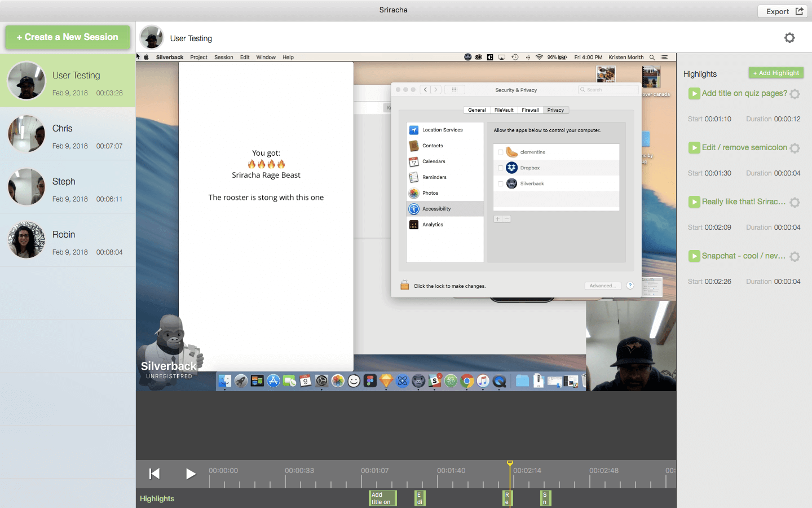Click Sketch diamond icon in the recorded dock
This screenshot has height=508, width=812.
coord(386,381)
